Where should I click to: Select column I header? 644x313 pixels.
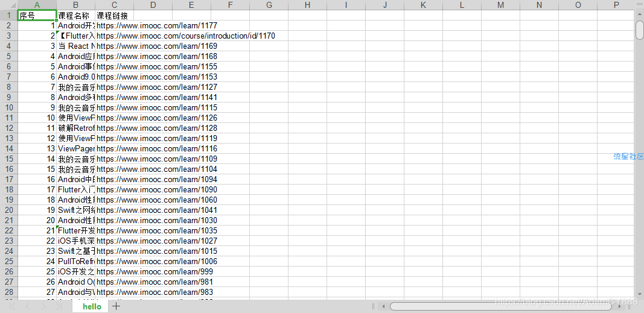(346, 5)
